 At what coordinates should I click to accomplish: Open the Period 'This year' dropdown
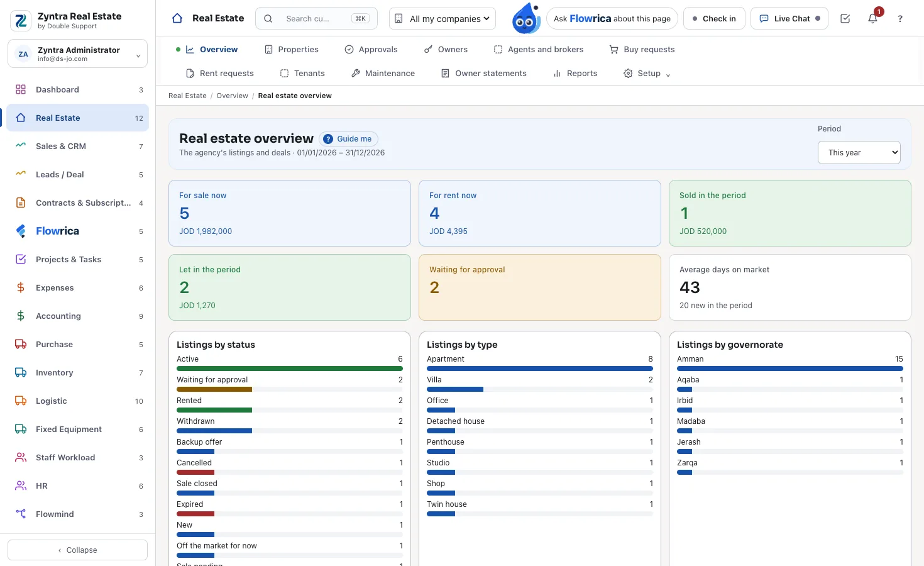click(859, 153)
